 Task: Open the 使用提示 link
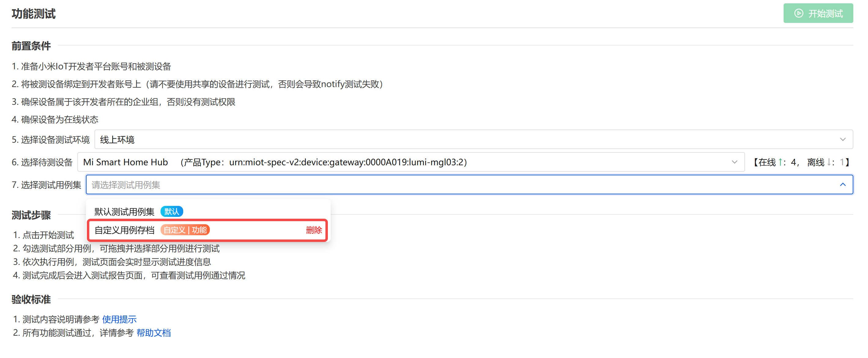click(x=119, y=319)
